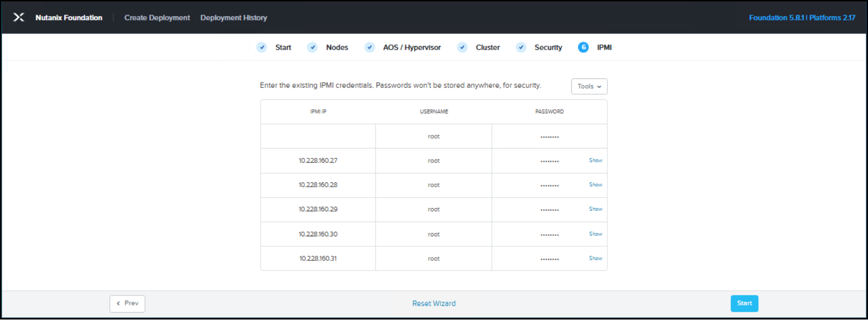This screenshot has width=868, height=320.
Task: Click username field for 10.228.160.28
Action: (434, 185)
